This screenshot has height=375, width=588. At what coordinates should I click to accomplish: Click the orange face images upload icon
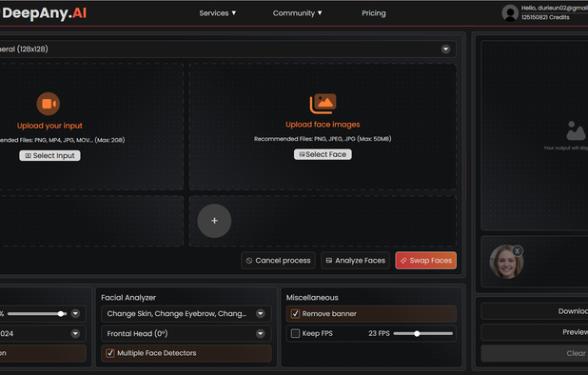point(323,104)
